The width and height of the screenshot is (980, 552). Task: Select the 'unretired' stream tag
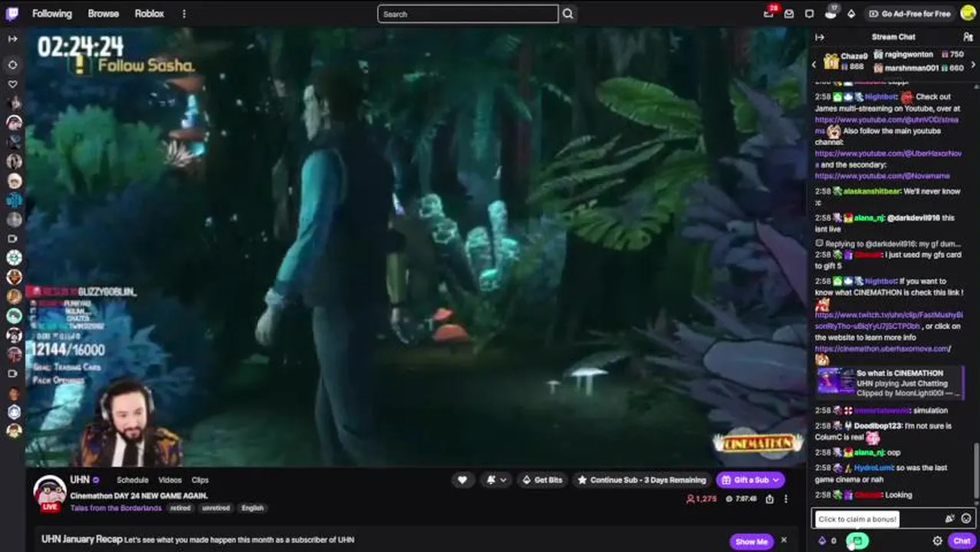click(x=215, y=508)
